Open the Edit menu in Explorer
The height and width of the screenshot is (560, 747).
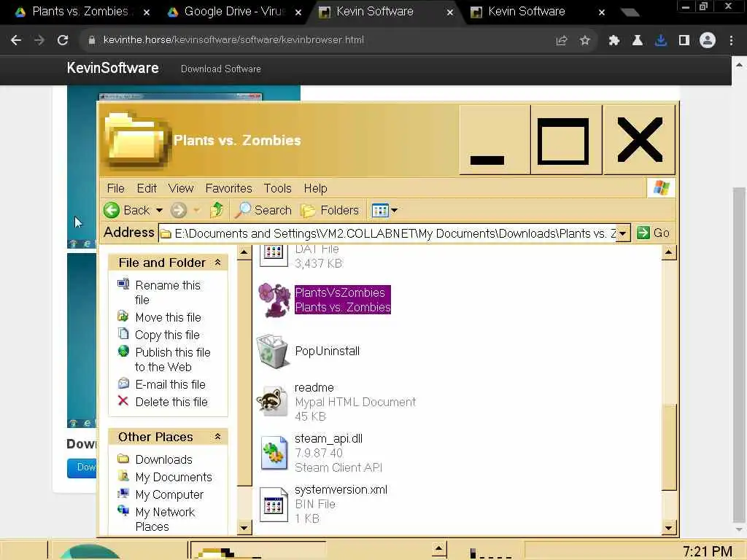click(x=147, y=188)
